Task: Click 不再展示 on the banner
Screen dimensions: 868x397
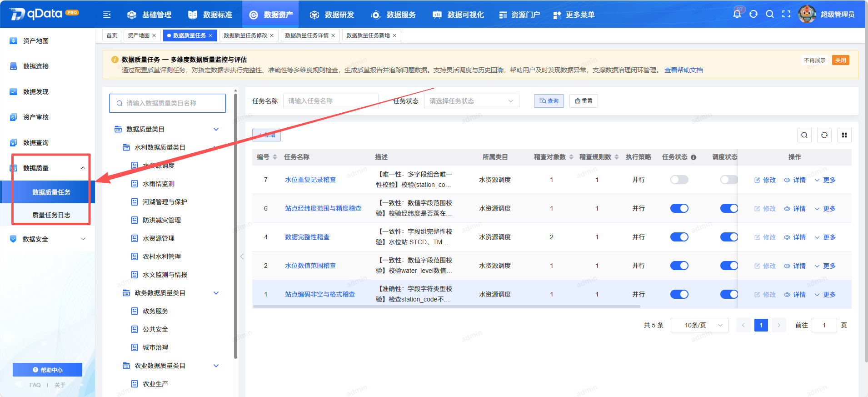Action: tap(815, 60)
